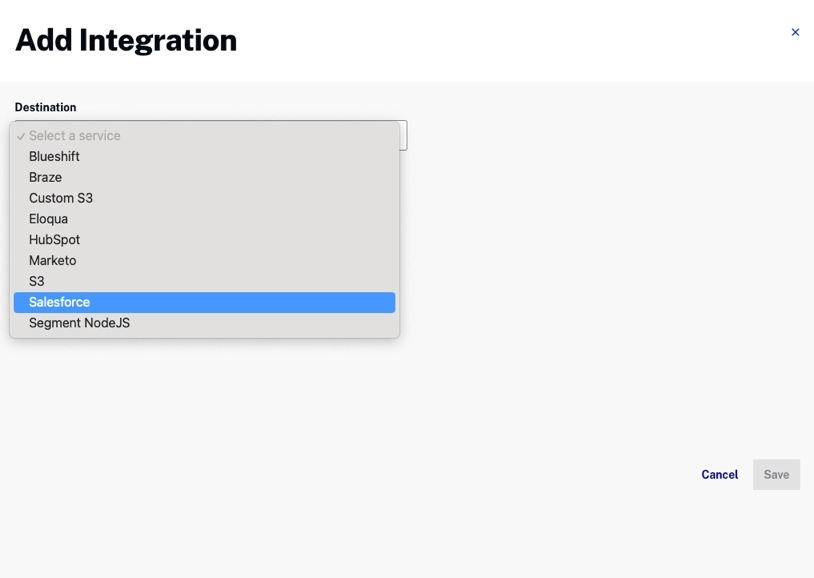Select Marketo in the dropdown
Screen dimensions: 814x578
tap(52, 261)
